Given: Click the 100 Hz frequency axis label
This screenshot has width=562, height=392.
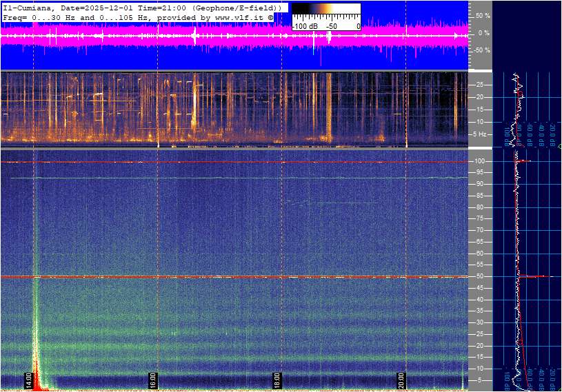Looking at the screenshot, I should coord(480,161).
